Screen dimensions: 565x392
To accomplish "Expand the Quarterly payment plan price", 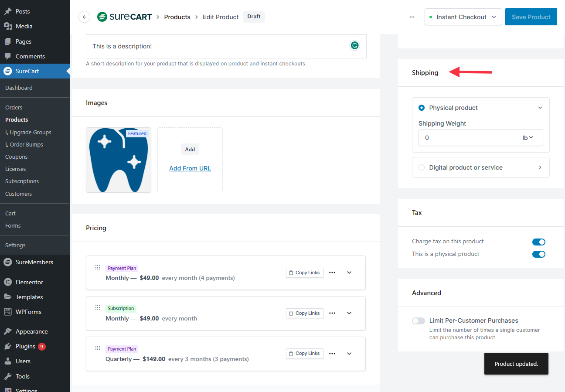I will pos(349,354).
